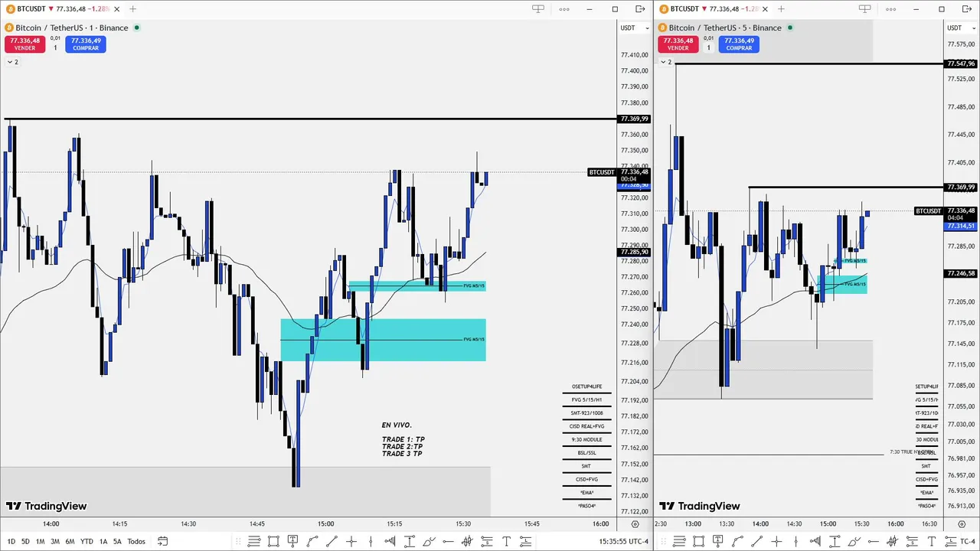Set date range to YTD

tap(87, 541)
